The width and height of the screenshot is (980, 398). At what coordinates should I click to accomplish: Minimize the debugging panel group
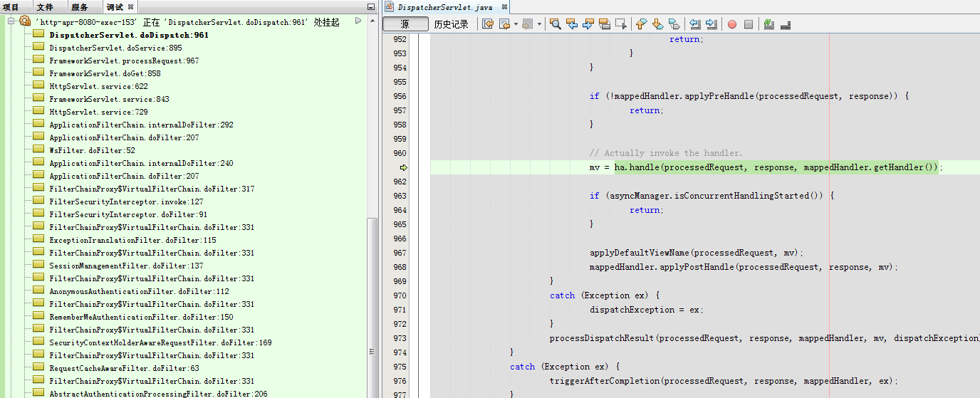[x=370, y=7]
